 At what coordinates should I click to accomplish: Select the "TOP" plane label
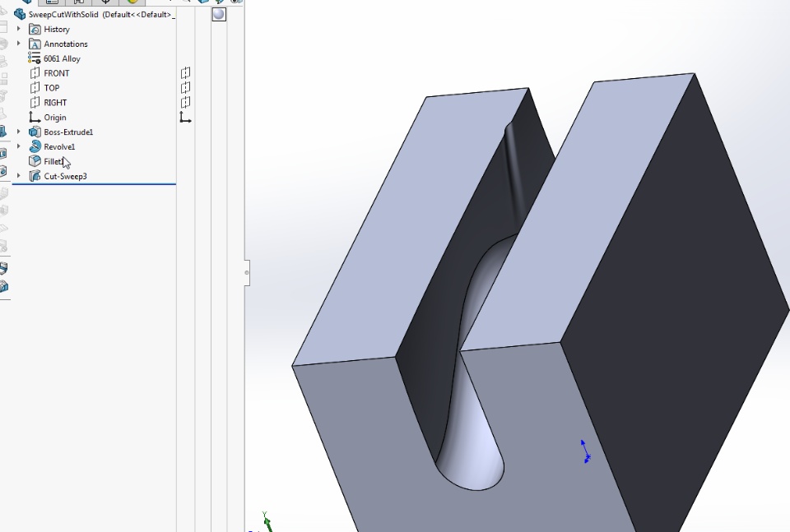51,88
